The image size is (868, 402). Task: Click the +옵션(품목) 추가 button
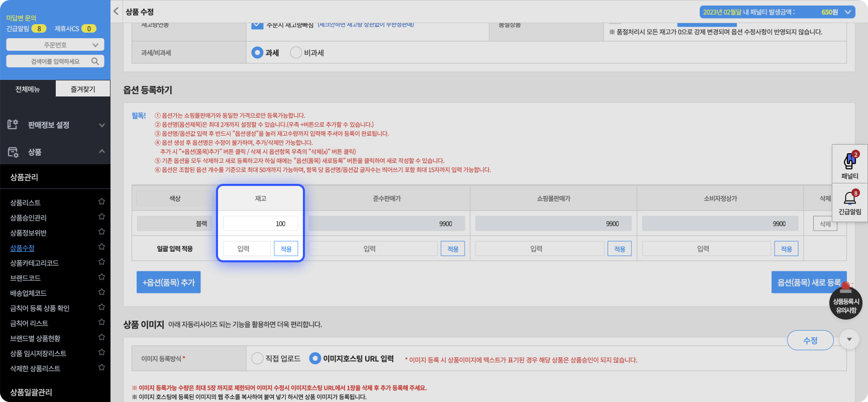[x=169, y=282]
